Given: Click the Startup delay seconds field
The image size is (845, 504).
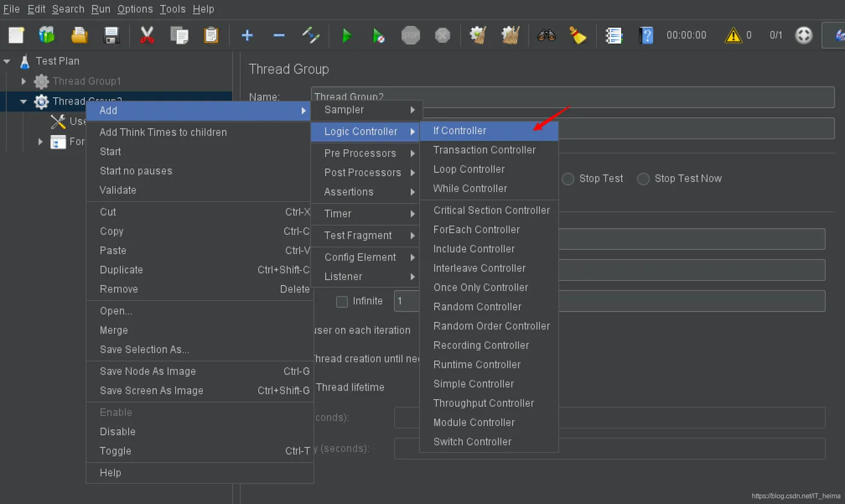Looking at the screenshot, I should coord(610,448).
